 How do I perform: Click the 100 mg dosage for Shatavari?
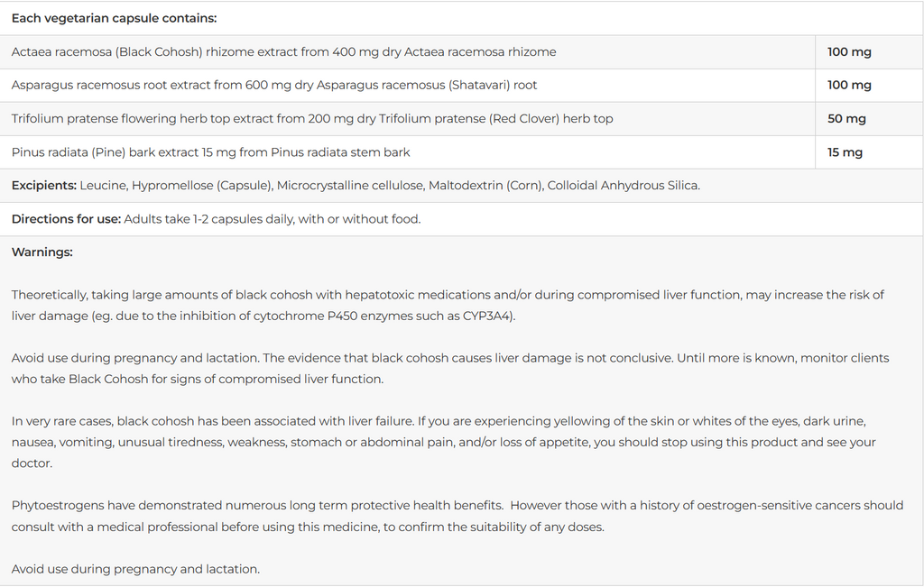tap(849, 86)
